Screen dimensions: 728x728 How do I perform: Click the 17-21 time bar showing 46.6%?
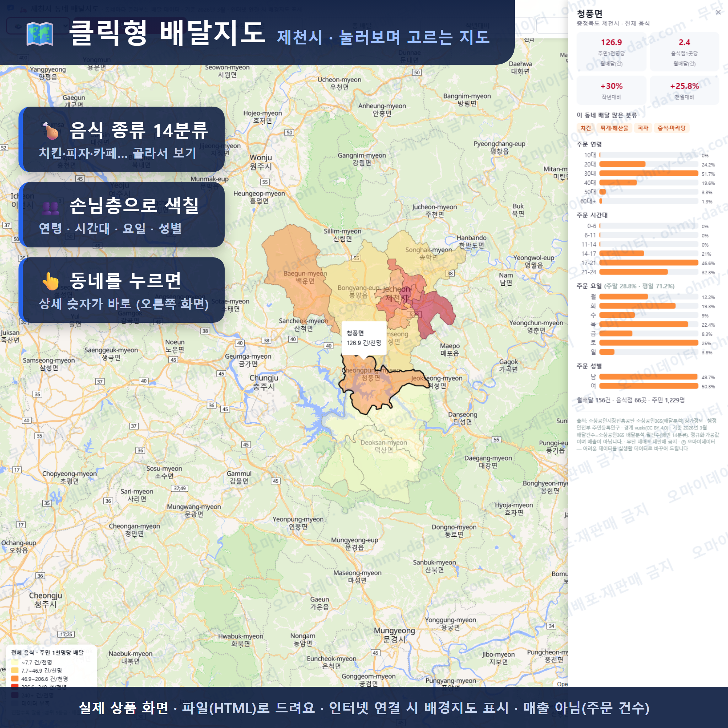648,263
